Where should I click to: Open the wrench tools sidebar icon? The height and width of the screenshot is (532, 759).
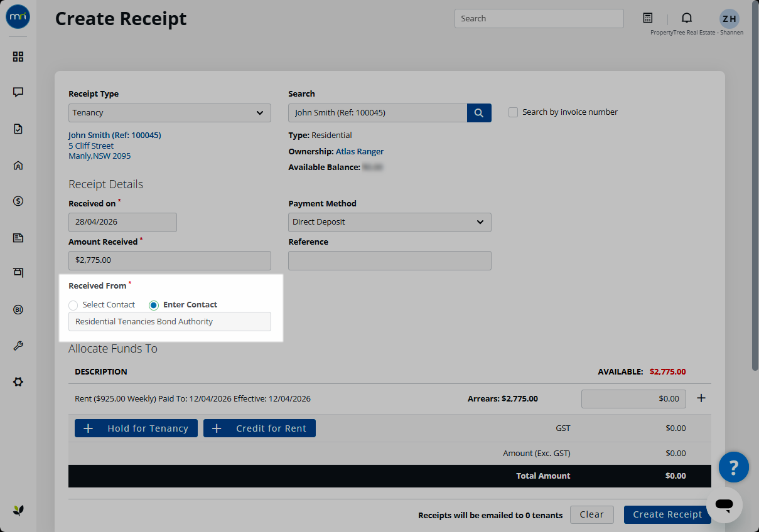(x=18, y=346)
